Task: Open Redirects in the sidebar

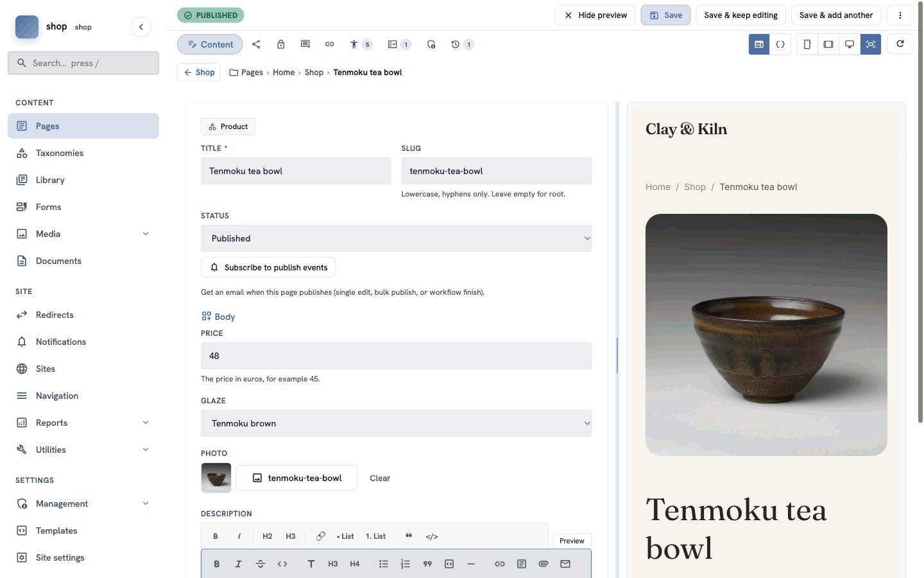Action: [83, 315]
